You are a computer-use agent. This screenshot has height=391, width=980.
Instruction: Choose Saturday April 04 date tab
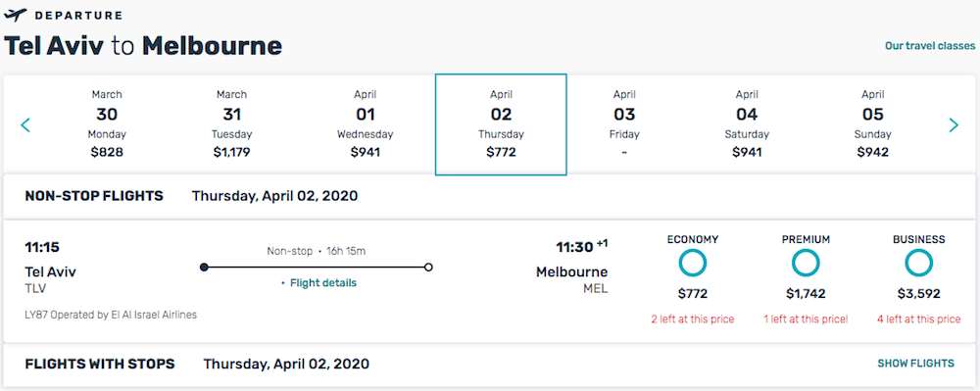click(747, 123)
